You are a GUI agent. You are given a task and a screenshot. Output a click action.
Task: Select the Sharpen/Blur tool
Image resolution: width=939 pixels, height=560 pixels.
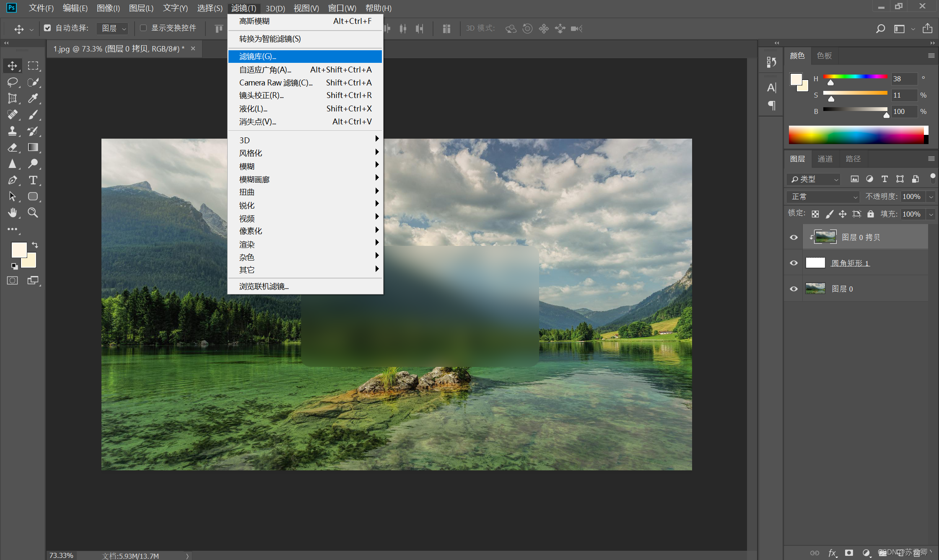[x=12, y=164]
